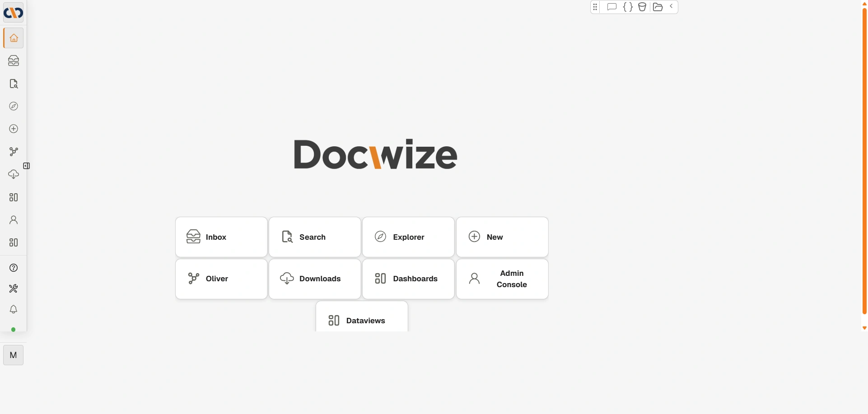The width and height of the screenshot is (868, 414).
Task: Open the Oliver tile
Action: (221, 279)
